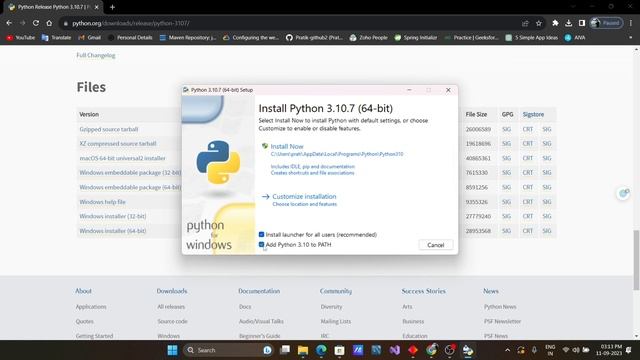Open Gzipped source tarball link
This screenshot has width=640, height=360.
pos(109,129)
